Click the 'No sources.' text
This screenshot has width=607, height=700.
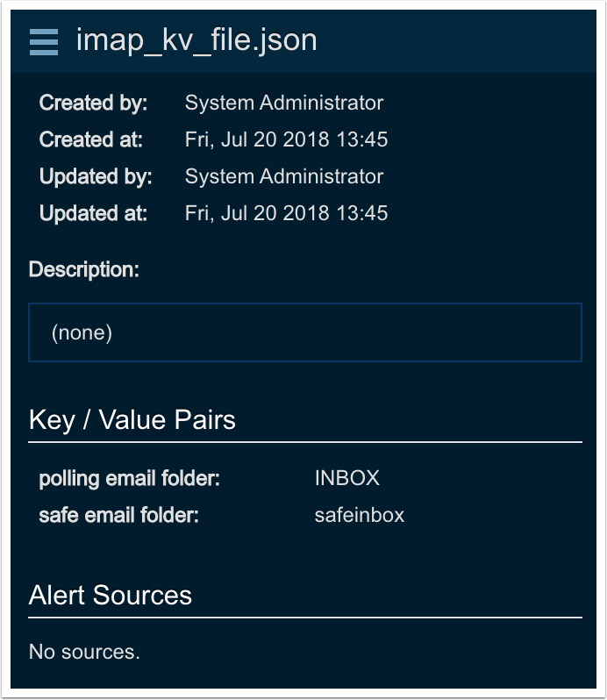[84, 652]
